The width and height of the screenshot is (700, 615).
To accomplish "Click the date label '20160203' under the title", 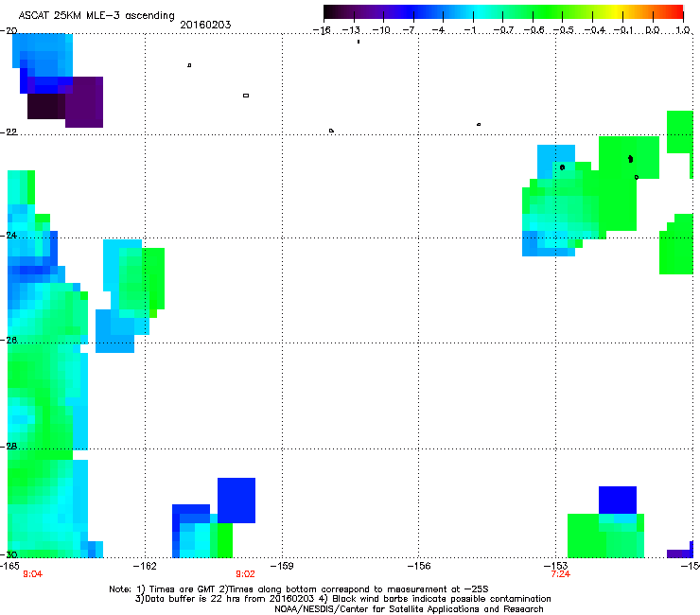I will [x=205, y=25].
